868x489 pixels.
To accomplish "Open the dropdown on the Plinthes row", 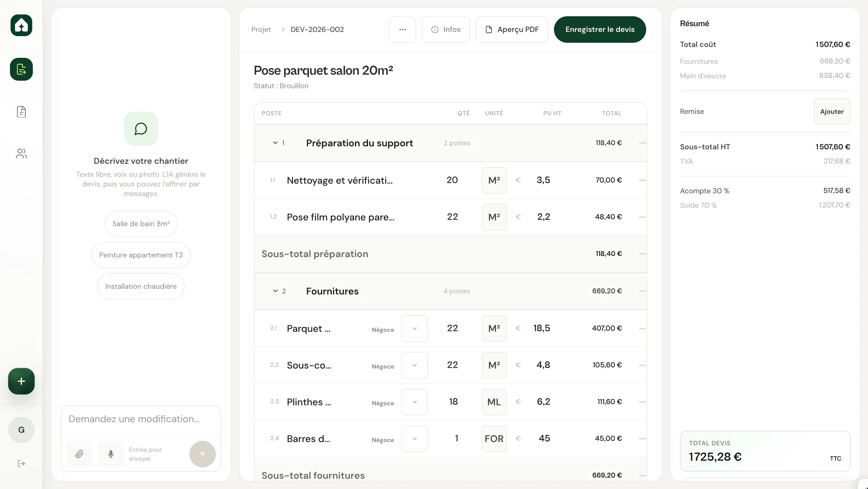I will pos(414,402).
